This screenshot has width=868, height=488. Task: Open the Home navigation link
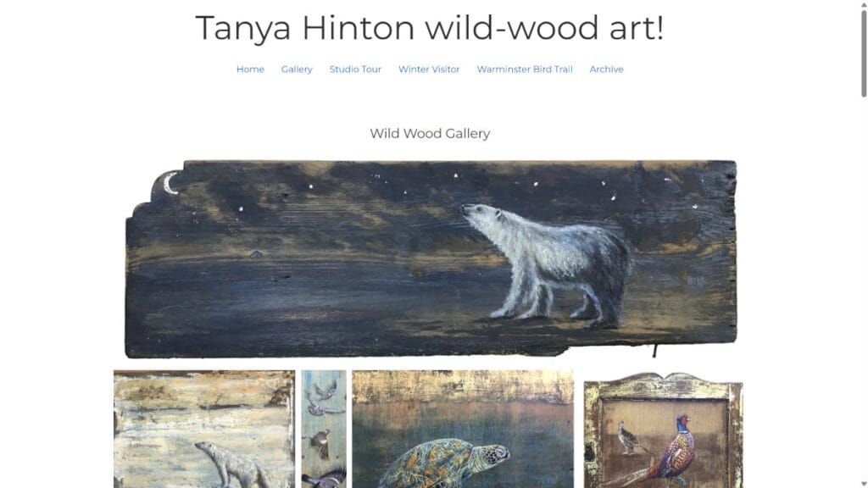click(x=250, y=69)
